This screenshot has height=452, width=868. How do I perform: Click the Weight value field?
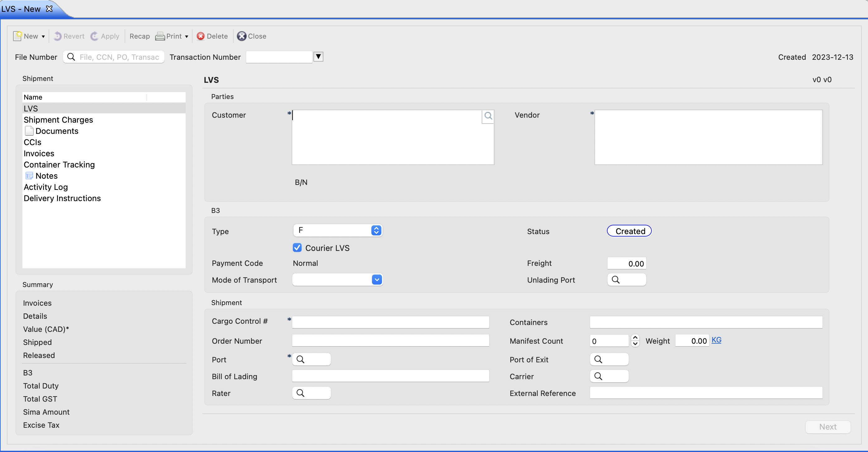[x=692, y=341]
